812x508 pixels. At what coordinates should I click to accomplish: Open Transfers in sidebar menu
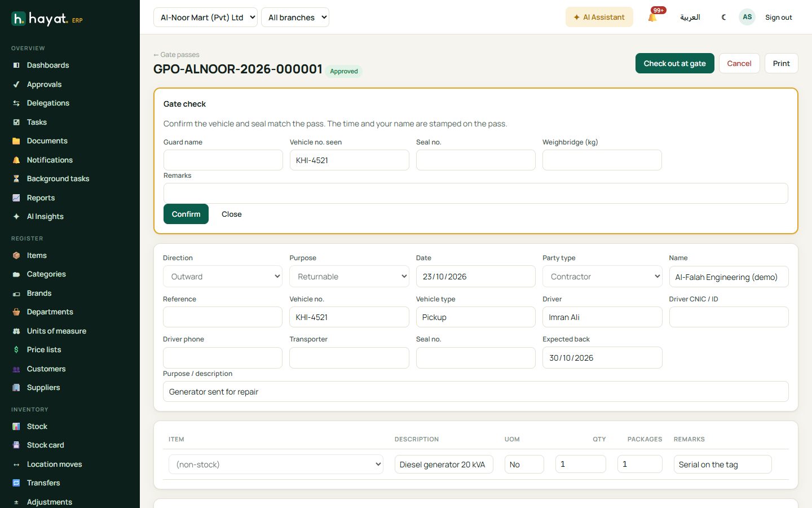click(x=43, y=483)
